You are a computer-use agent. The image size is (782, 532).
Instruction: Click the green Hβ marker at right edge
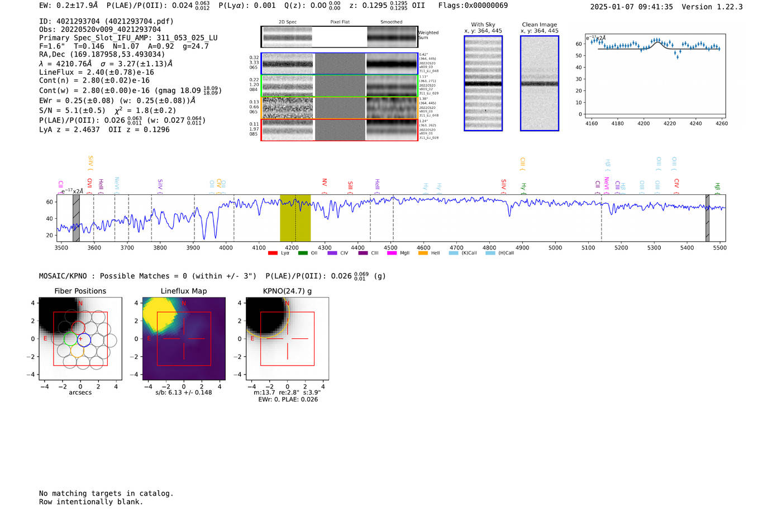tap(717, 188)
